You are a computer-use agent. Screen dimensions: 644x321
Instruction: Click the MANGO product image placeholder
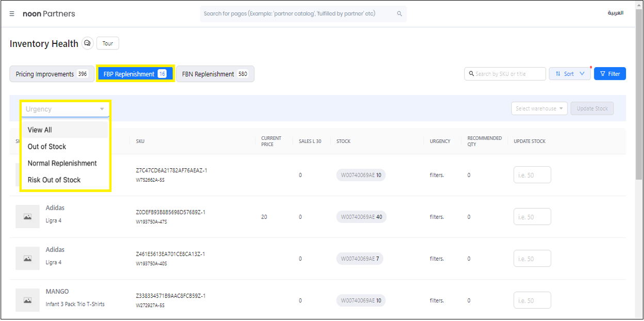[27, 300]
